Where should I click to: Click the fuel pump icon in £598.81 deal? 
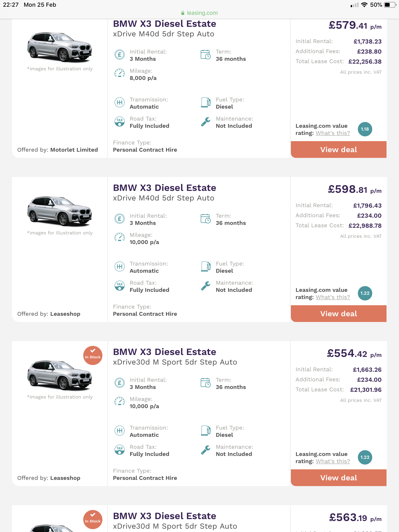[205, 267]
